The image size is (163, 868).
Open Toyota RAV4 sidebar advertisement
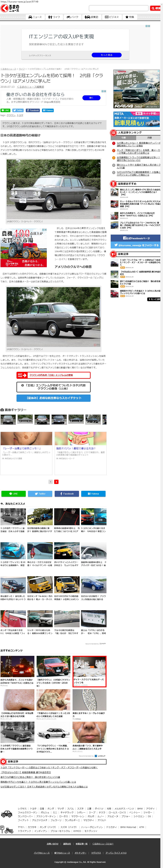(x=136, y=89)
